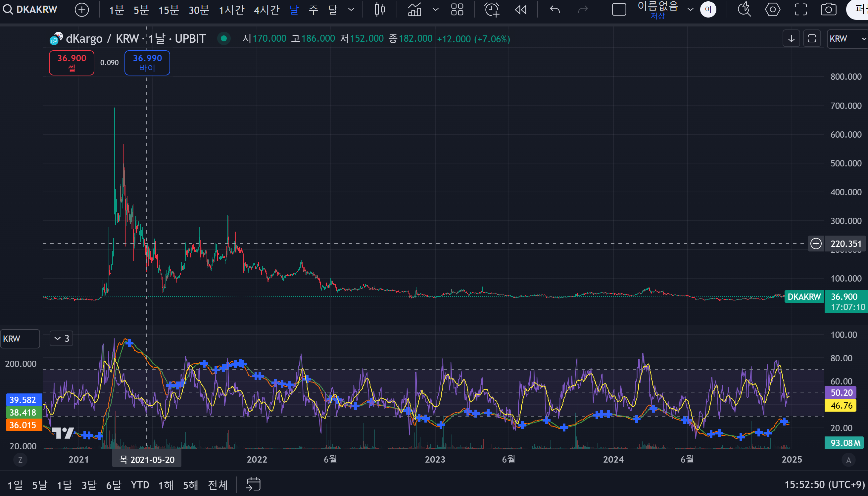Click the 15:52:50 (UTC+9) clock
This screenshot has height=496, width=868.
coord(825,485)
